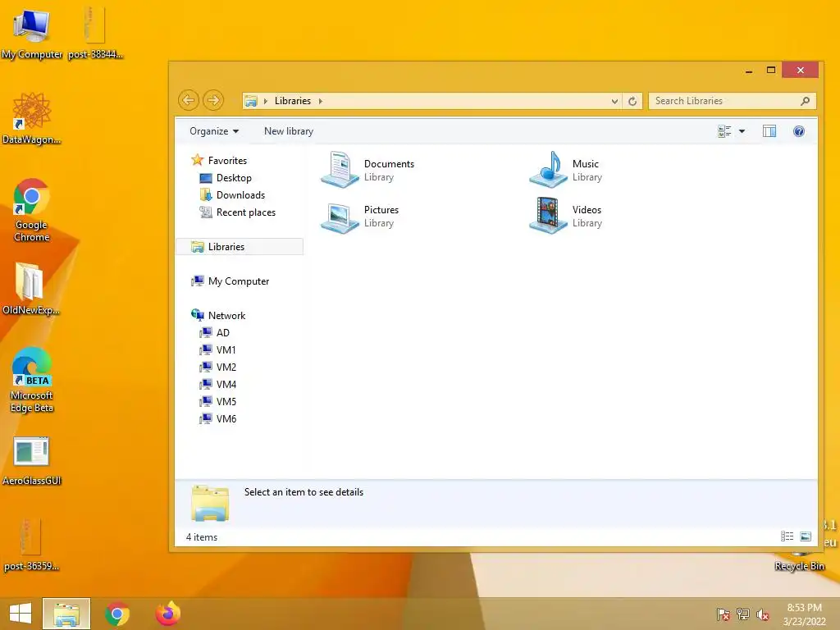Select the Pictures library icon
Image resolution: width=840 pixels, height=630 pixels.
click(340, 217)
